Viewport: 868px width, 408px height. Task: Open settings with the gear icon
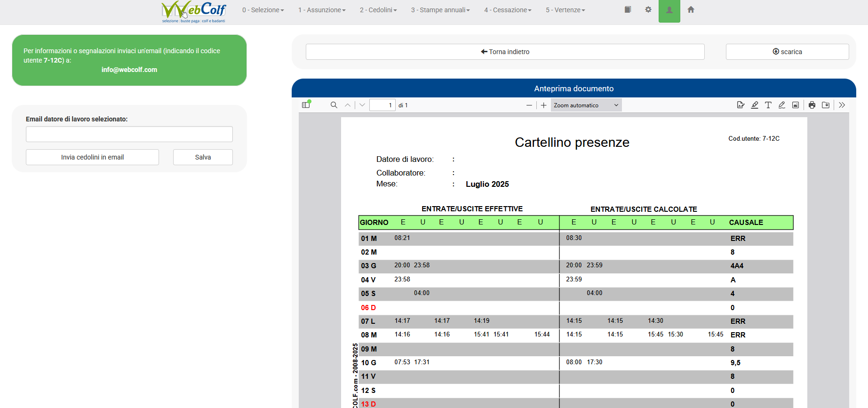[648, 10]
